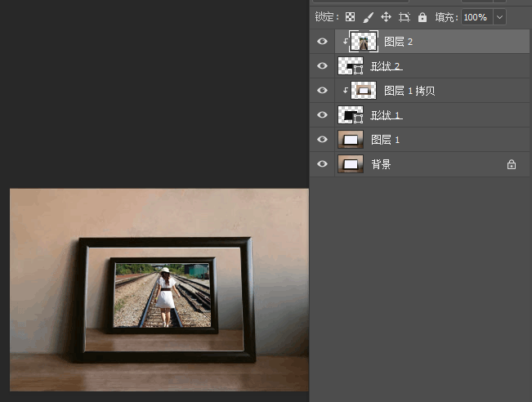Click 形状 2 layer thumbnail

coord(351,66)
